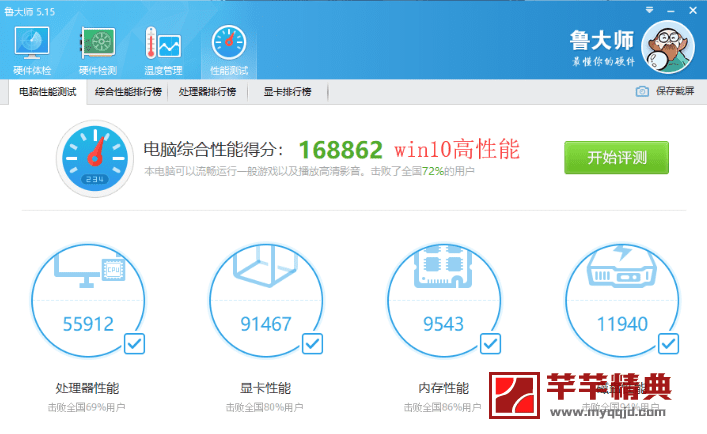Click the 电脑综合性能得分 heading
The height and width of the screenshot is (434, 707).
tap(213, 150)
